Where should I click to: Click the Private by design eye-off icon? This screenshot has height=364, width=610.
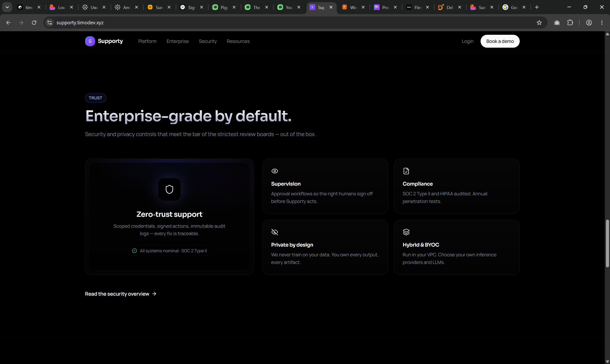tap(275, 232)
